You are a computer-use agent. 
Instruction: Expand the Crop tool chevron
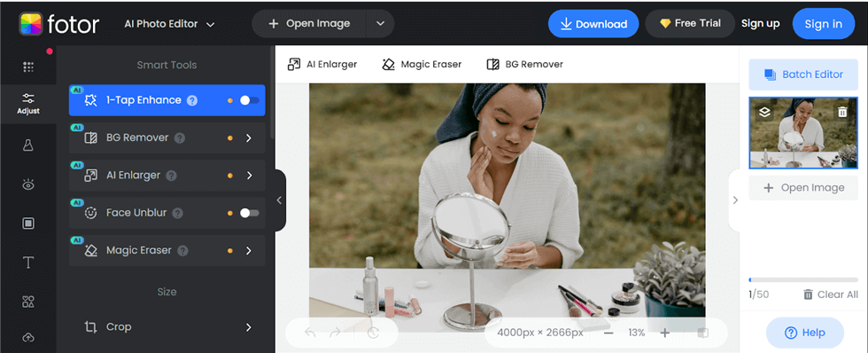249,327
